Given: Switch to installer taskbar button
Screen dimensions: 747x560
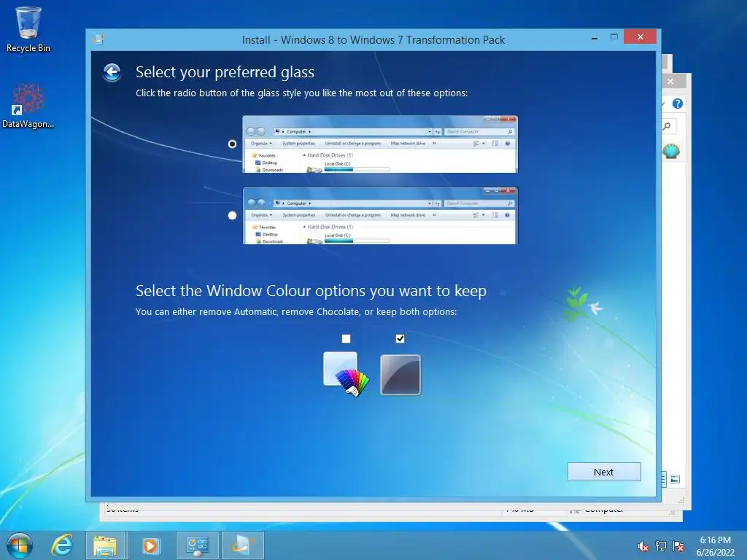Looking at the screenshot, I should click(242, 545).
